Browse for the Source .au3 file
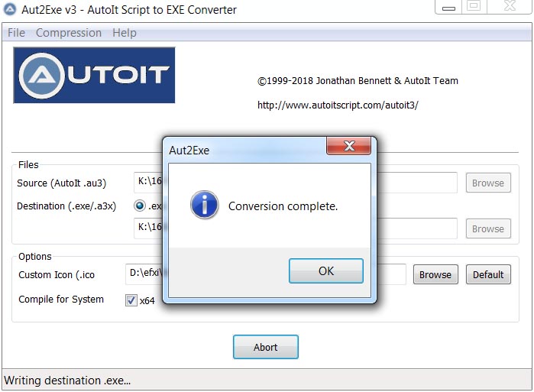 click(x=488, y=183)
